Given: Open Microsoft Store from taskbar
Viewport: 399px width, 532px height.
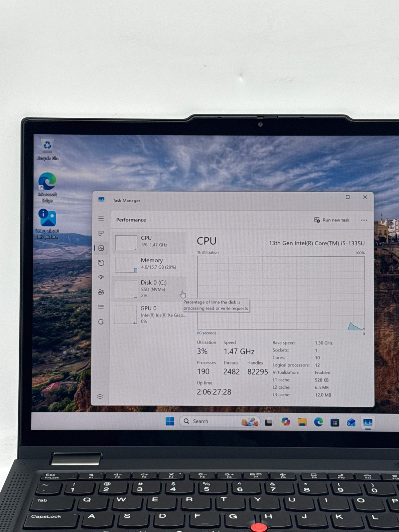Looking at the screenshot, I should click(x=335, y=423).
